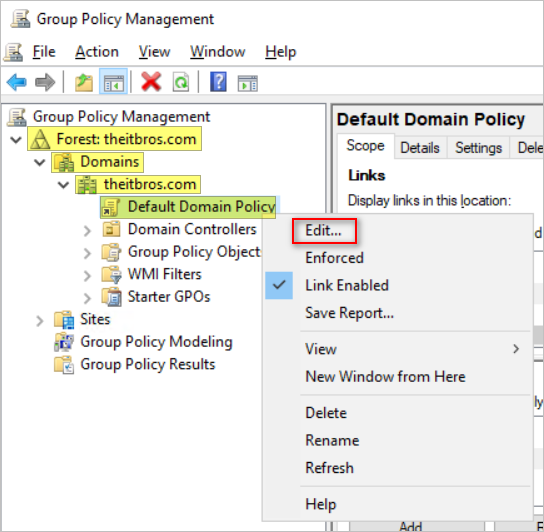Select Forest: theitbros.com tree label
This screenshot has width=544, height=532.
pyautogui.click(x=127, y=139)
